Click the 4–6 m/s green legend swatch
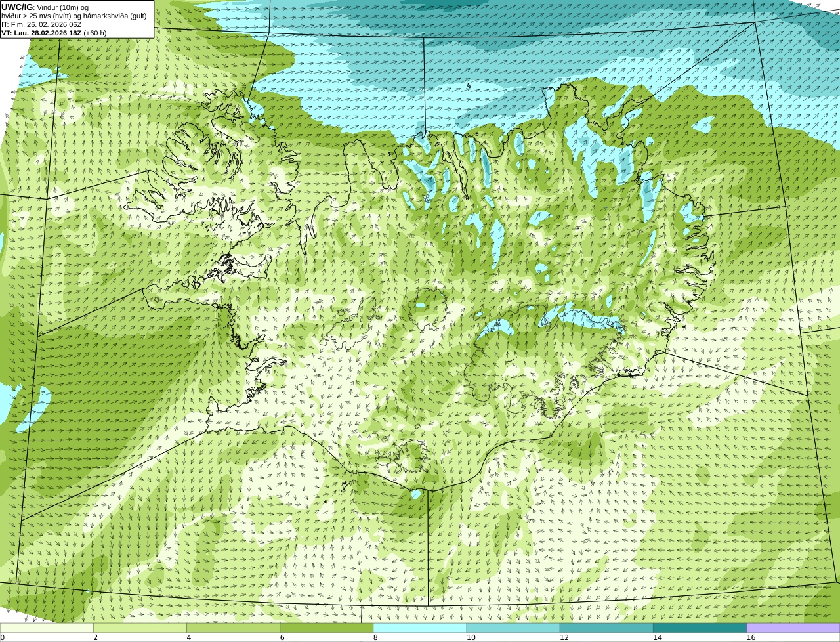 [x=233, y=628]
